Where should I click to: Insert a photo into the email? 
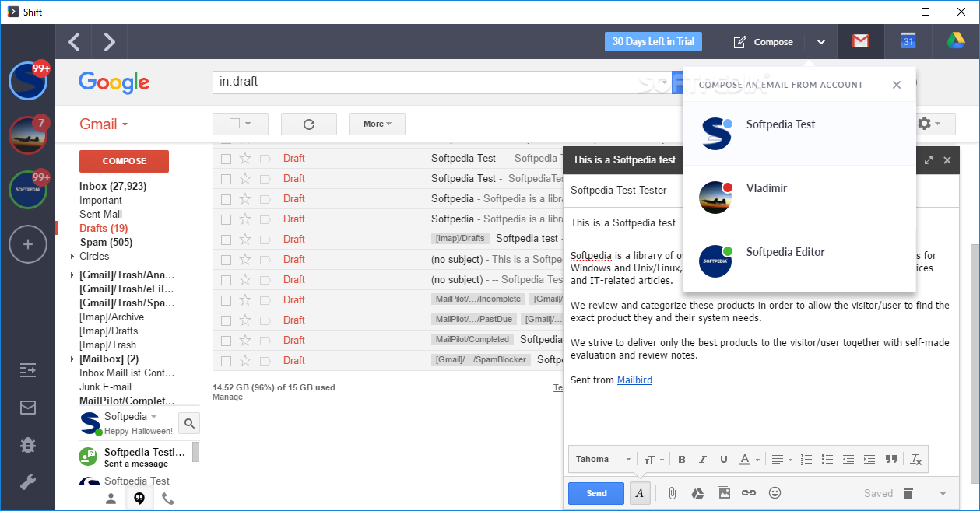click(x=724, y=493)
